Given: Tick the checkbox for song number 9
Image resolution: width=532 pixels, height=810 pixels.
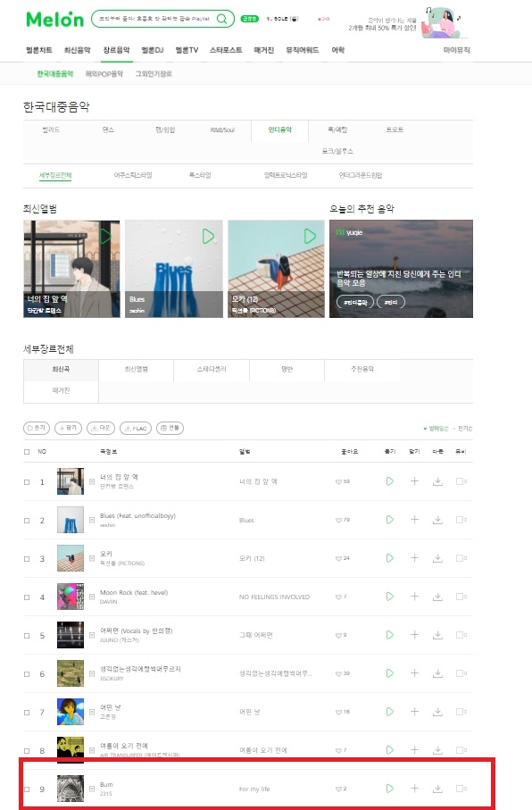Looking at the screenshot, I should pyautogui.click(x=27, y=789).
